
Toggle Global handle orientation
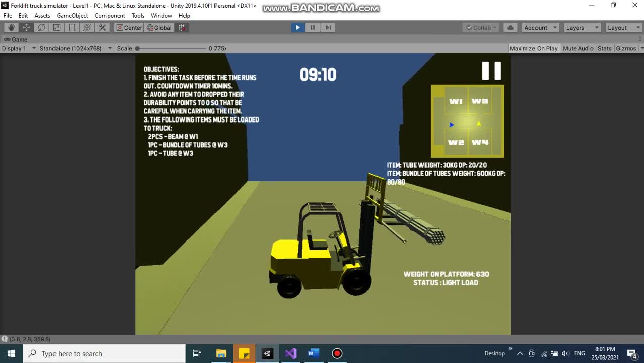tap(159, 27)
